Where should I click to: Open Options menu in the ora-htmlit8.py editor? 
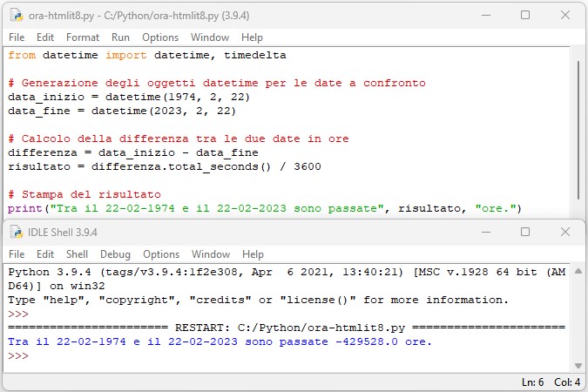pyautogui.click(x=160, y=37)
